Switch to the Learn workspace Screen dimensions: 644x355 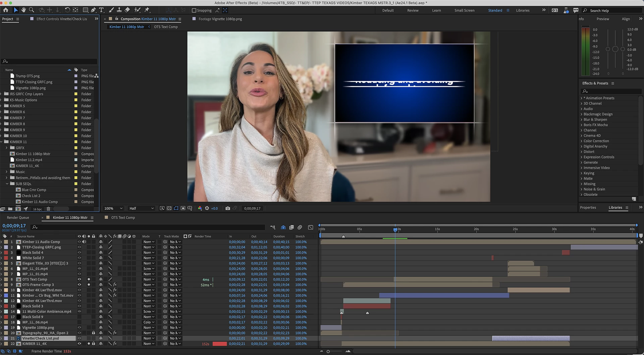[x=436, y=10]
